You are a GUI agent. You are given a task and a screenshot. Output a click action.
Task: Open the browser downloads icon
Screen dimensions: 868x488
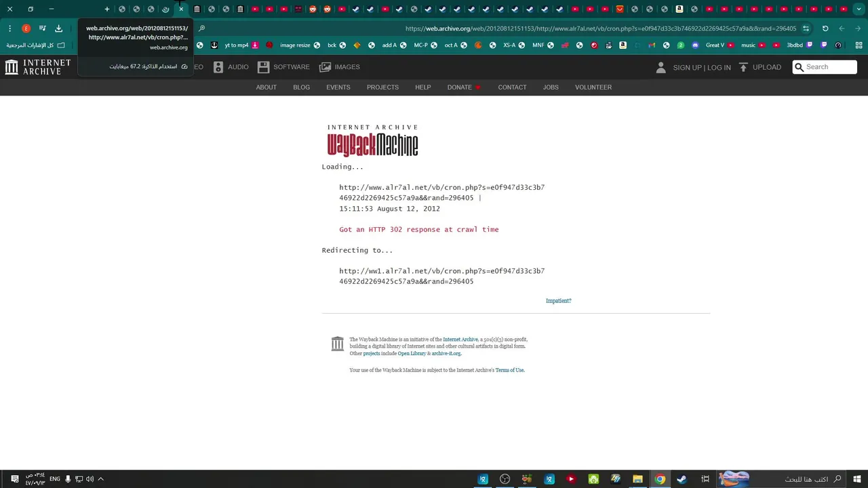tap(58, 28)
